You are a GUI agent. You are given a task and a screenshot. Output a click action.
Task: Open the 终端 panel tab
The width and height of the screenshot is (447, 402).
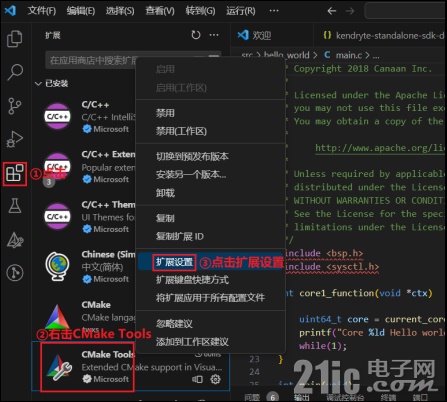click(x=388, y=397)
